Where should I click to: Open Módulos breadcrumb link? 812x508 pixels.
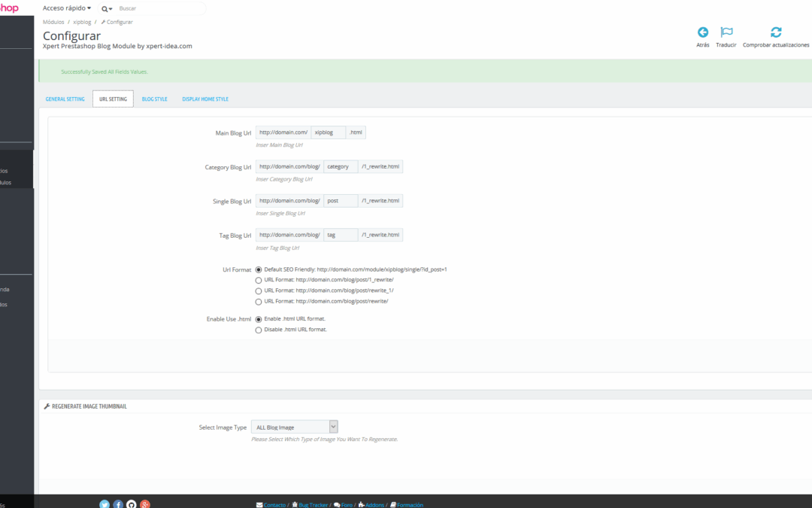tap(53, 22)
